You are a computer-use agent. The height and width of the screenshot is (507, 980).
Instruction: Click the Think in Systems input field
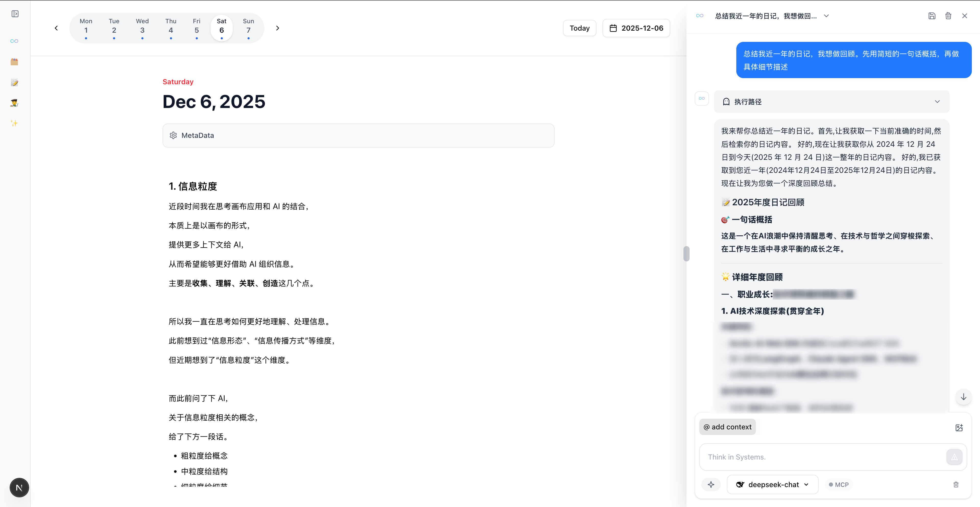tap(822, 457)
